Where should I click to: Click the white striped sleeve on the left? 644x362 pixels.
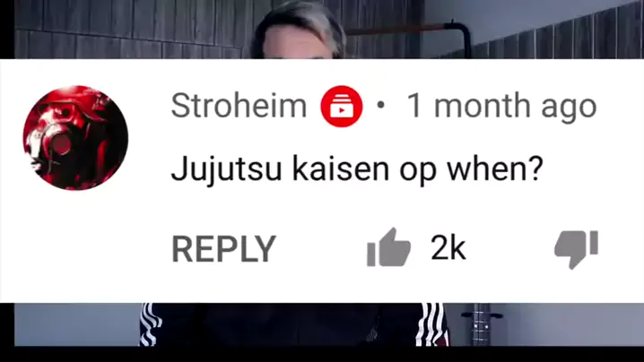coord(149,324)
